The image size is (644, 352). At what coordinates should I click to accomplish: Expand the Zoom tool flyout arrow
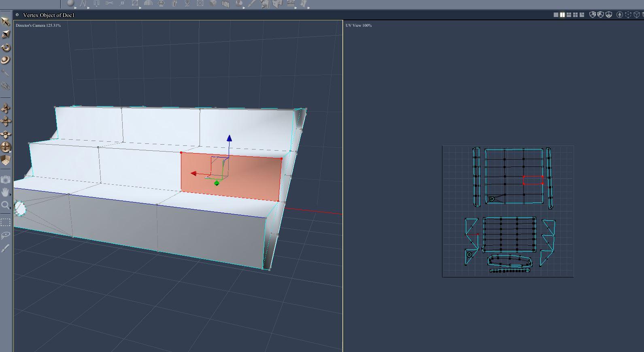[x=10, y=208]
